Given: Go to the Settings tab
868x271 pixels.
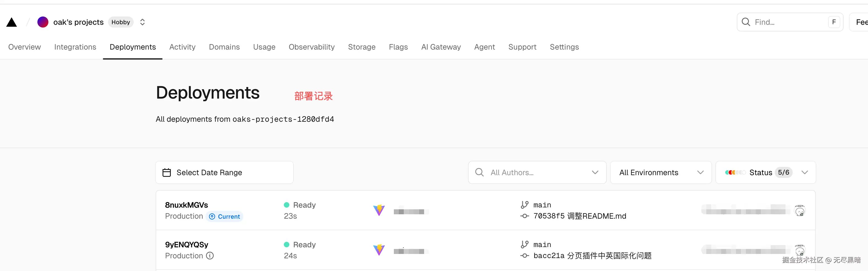Looking at the screenshot, I should point(564,47).
